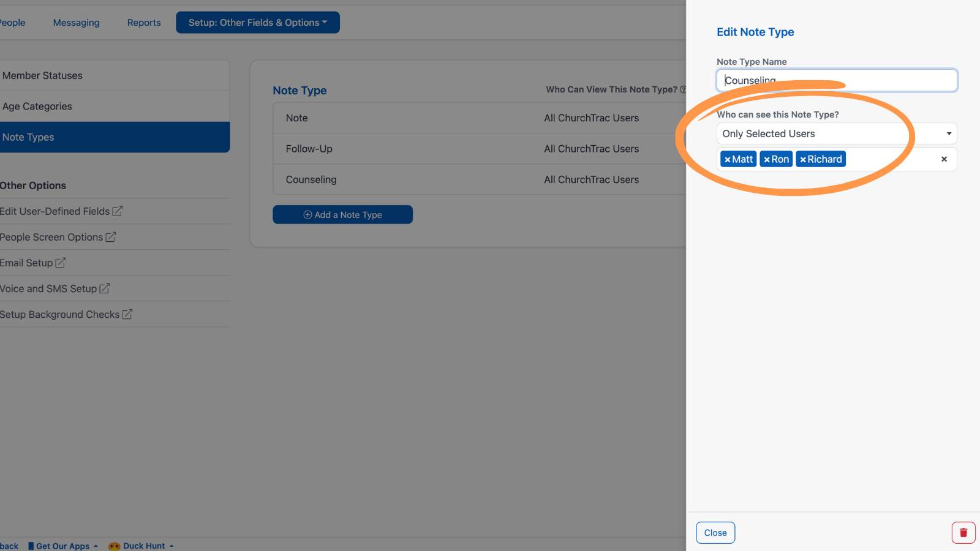
Task: Open Setup Background Checks
Action: pos(66,314)
